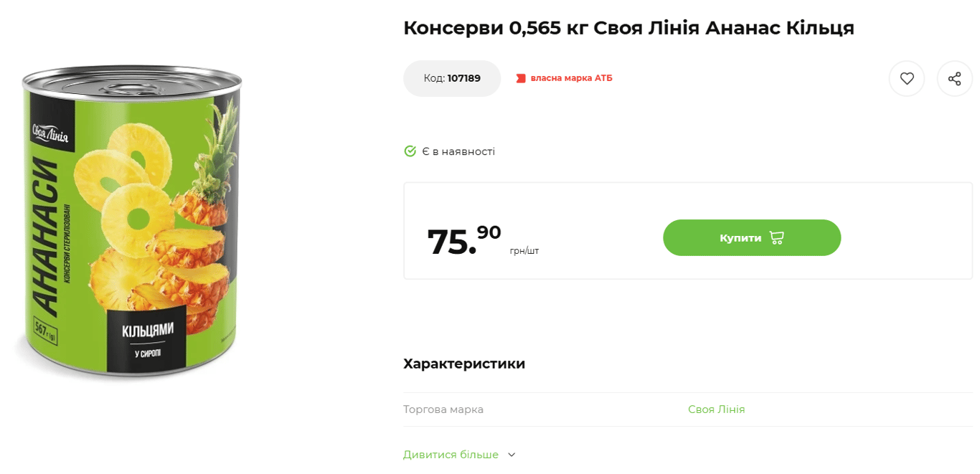Click the shopping cart icon inside Купити
980x474 pixels.
[776, 237]
